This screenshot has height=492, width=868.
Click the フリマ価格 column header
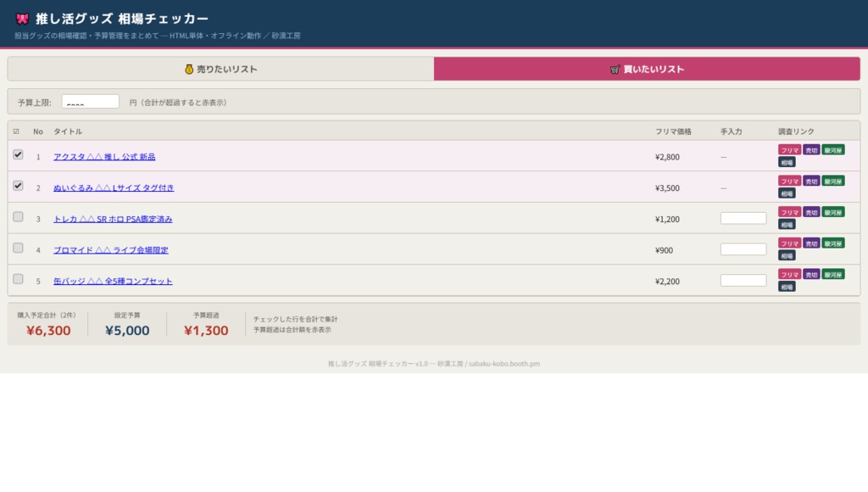pos(673,131)
